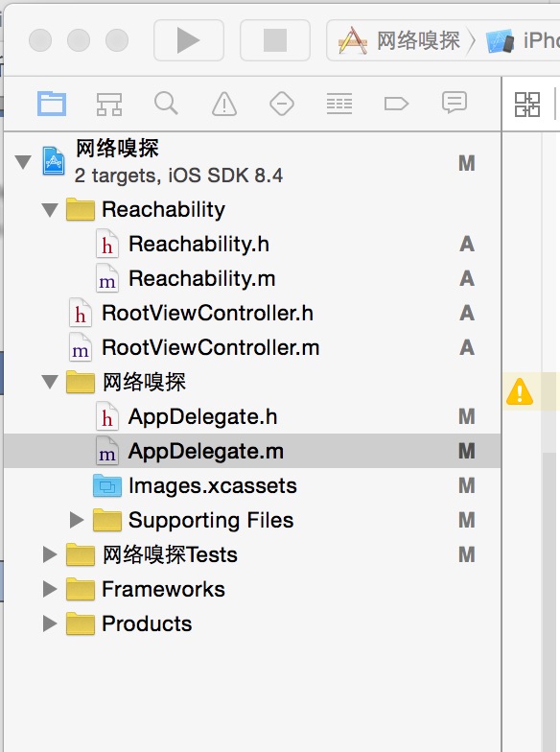
Task: Click the Stop button in toolbar
Action: click(274, 40)
